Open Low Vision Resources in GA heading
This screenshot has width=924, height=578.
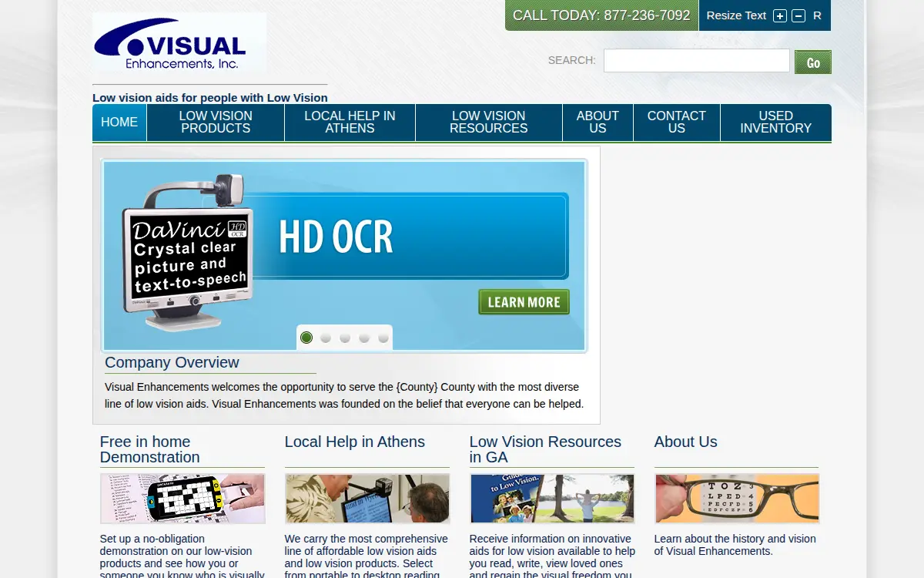pos(545,449)
